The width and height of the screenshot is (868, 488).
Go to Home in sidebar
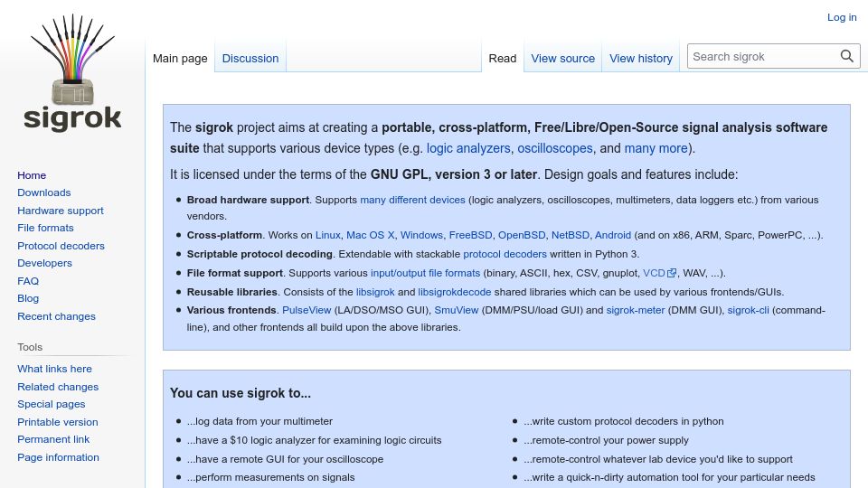click(x=32, y=175)
